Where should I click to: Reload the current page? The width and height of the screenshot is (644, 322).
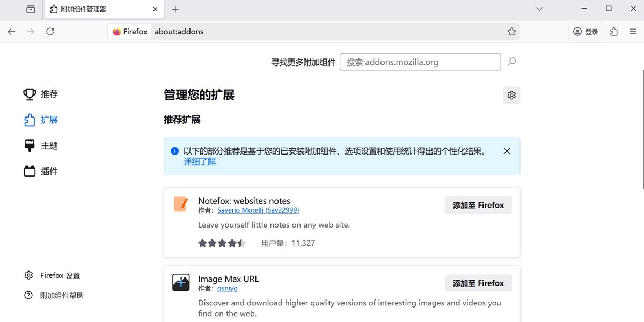[50, 31]
